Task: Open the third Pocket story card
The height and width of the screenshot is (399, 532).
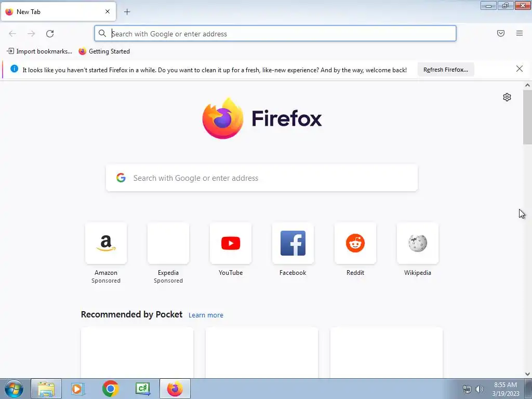Action: point(387,353)
